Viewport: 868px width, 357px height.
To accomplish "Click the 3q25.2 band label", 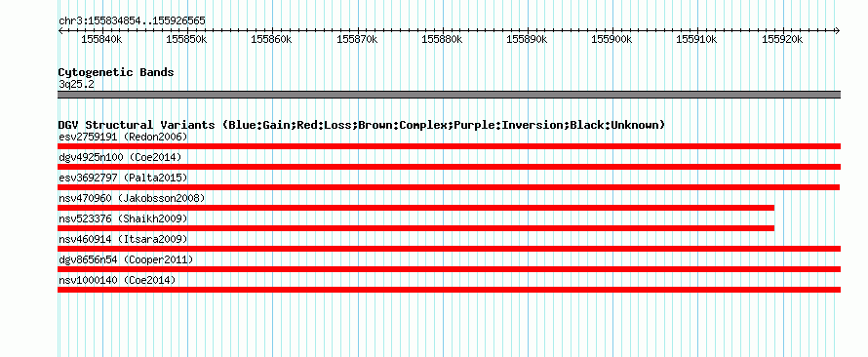I will click(75, 85).
